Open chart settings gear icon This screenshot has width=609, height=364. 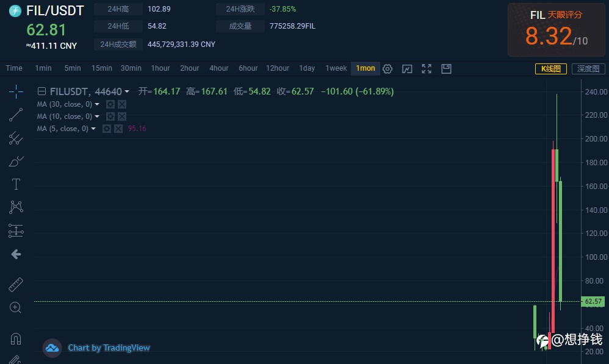pos(387,69)
